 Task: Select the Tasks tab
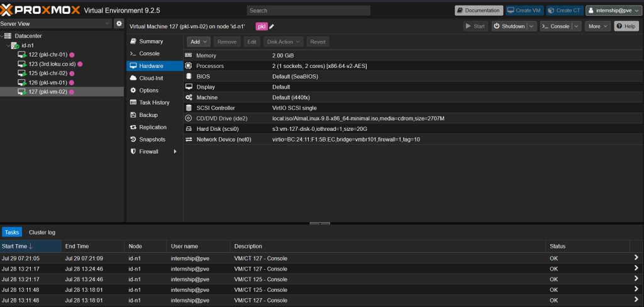[x=12, y=232]
